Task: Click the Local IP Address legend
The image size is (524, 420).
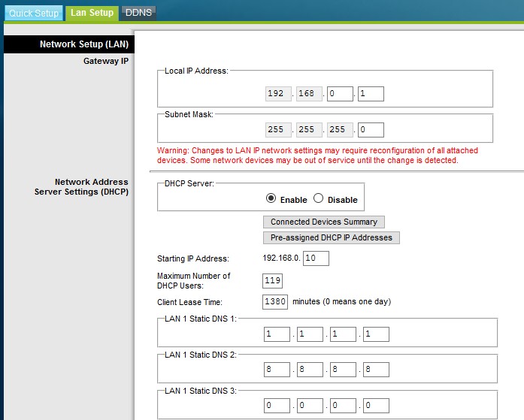Action: [196, 71]
